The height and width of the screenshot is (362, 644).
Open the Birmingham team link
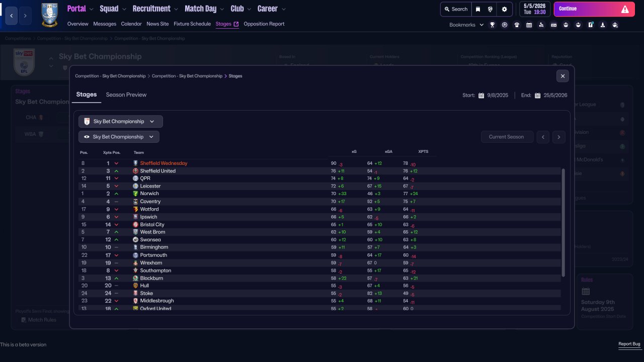coord(154,247)
